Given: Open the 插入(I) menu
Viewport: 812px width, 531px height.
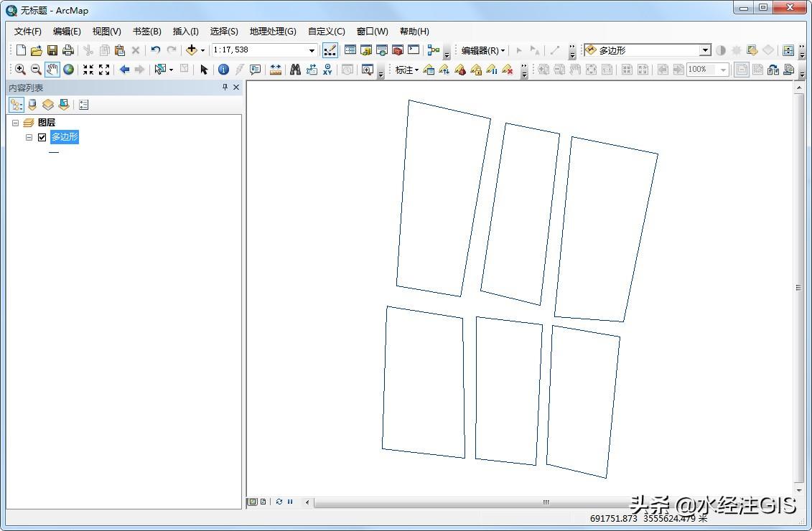Looking at the screenshot, I should click(x=185, y=31).
